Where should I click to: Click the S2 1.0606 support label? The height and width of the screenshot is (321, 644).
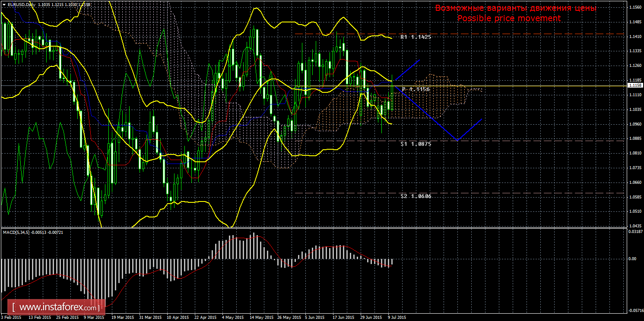[x=416, y=196]
